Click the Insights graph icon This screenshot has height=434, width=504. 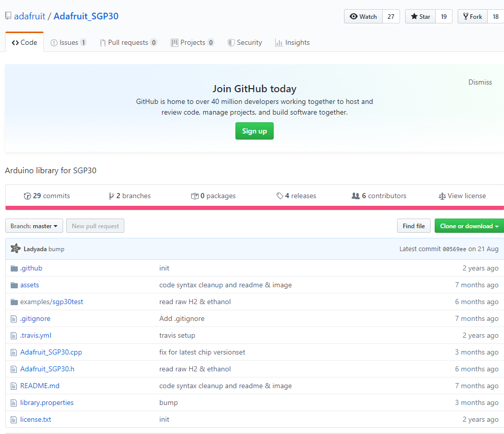click(x=279, y=43)
